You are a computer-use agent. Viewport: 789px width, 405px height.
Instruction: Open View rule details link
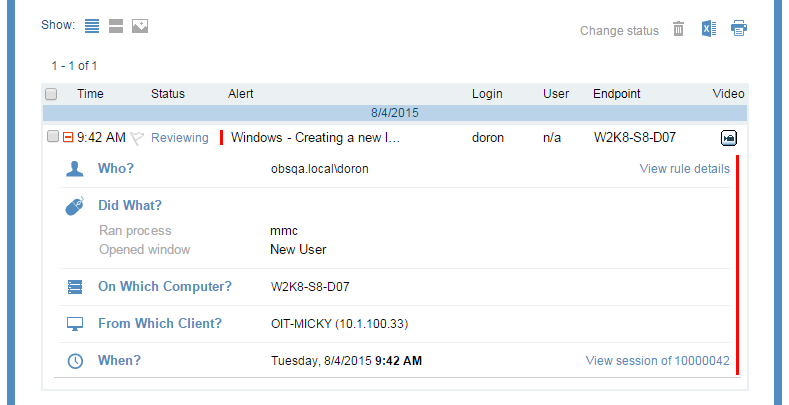pyautogui.click(x=684, y=169)
